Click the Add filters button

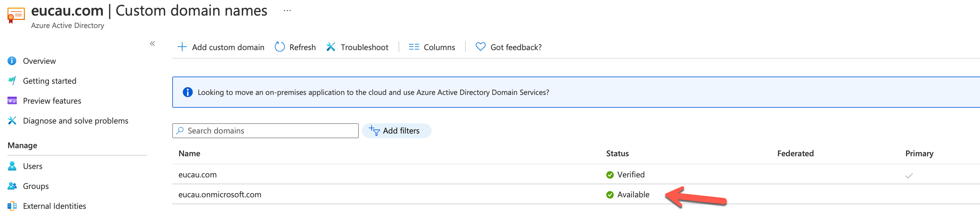(x=396, y=131)
